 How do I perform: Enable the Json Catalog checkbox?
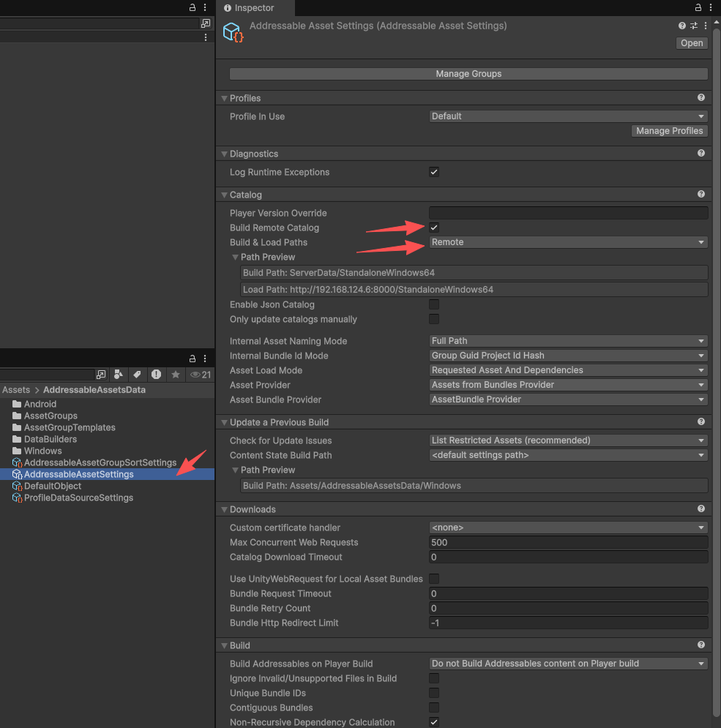[x=434, y=304]
